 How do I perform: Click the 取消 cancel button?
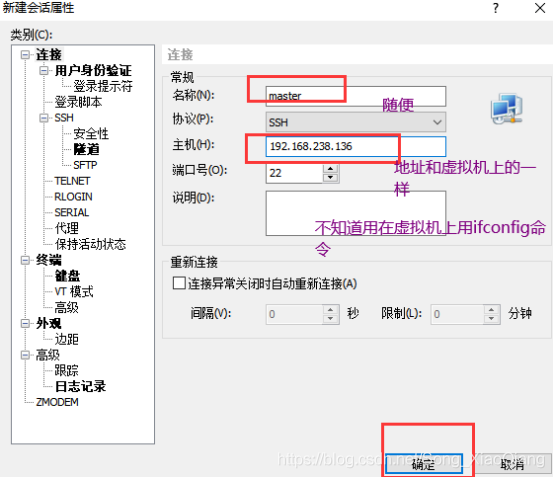(512, 464)
